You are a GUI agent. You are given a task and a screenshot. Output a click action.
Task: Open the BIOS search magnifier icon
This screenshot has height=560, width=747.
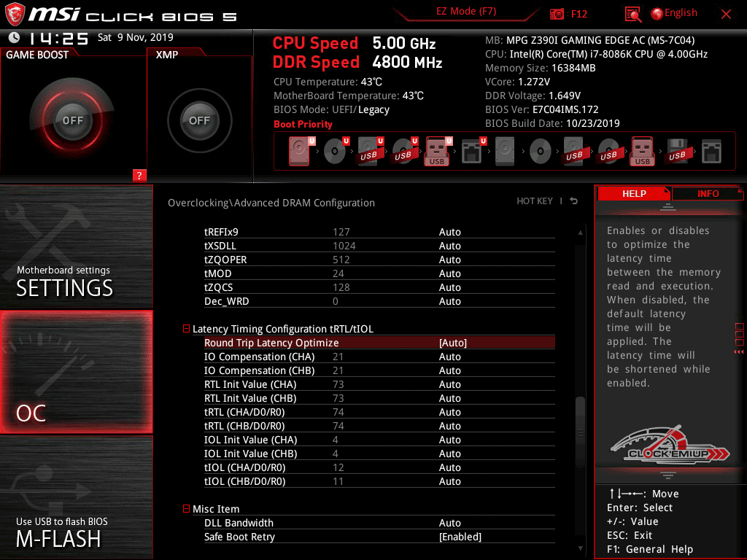click(x=633, y=14)
